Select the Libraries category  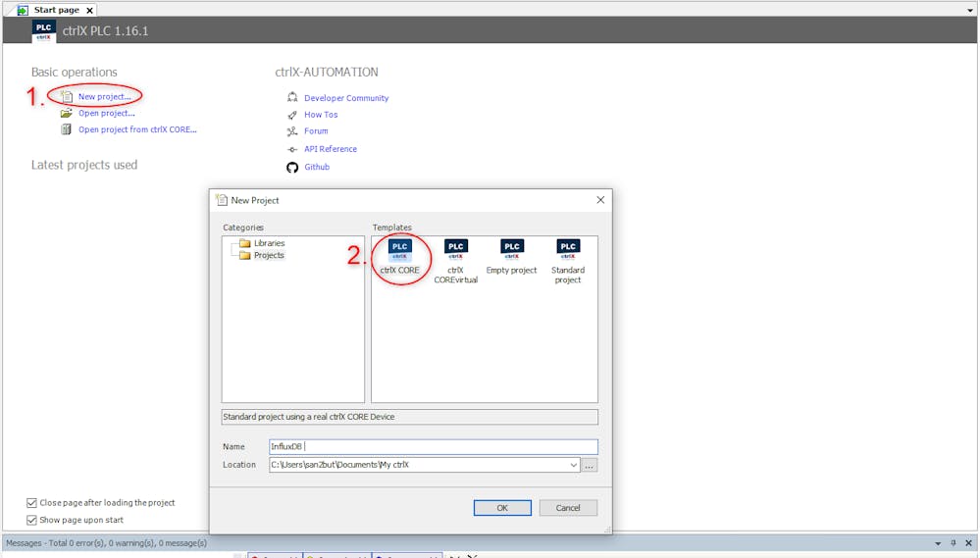tap(270, 243)
